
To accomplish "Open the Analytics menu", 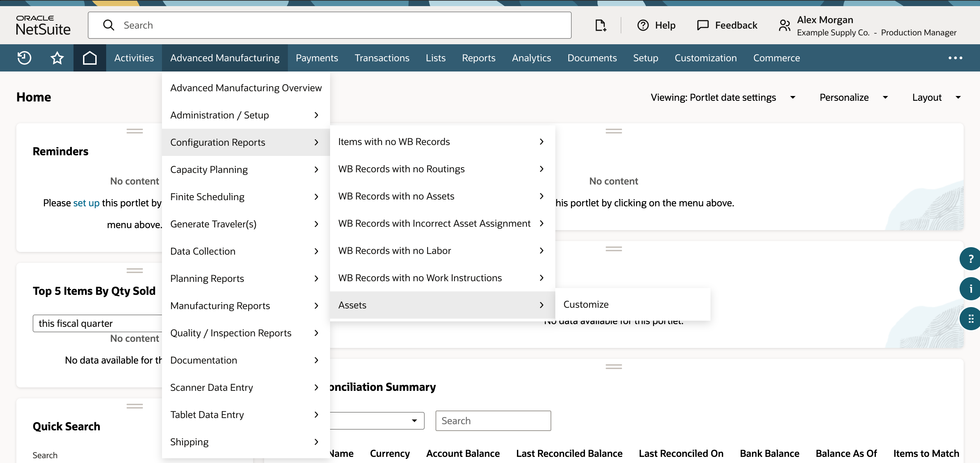I will pyautogui.click(x=531, y=58).
